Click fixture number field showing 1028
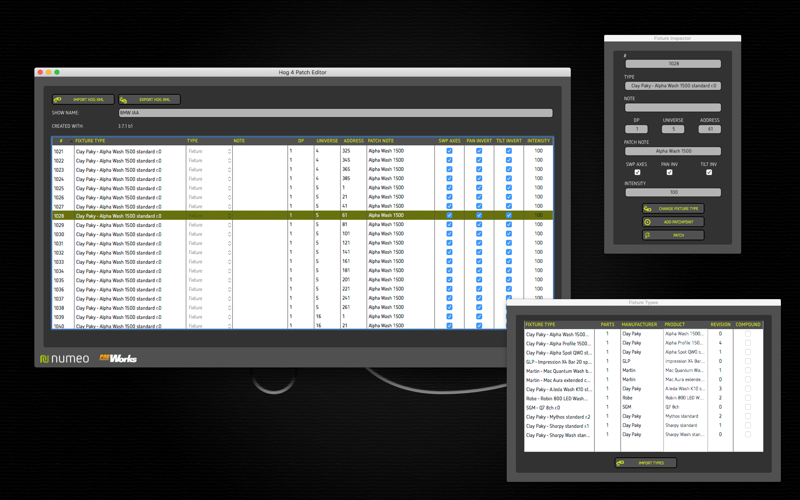 673,64
